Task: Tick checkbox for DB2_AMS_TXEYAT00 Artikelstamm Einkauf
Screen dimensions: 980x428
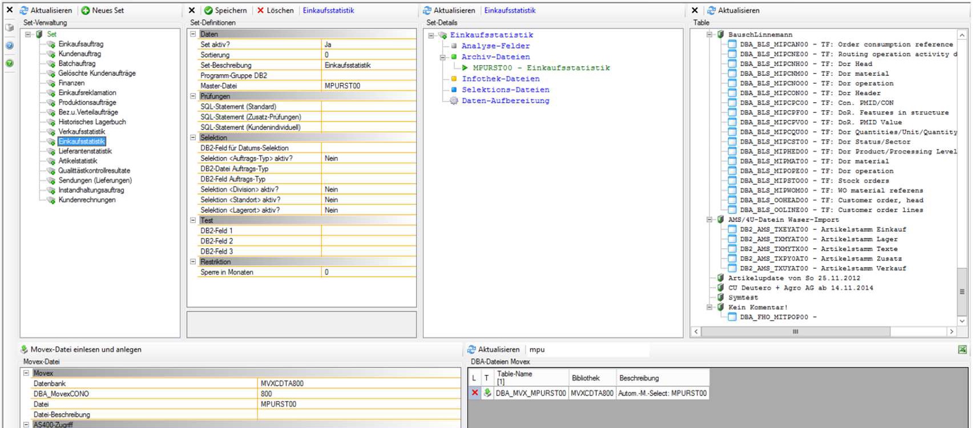Action: coord(732,229)
